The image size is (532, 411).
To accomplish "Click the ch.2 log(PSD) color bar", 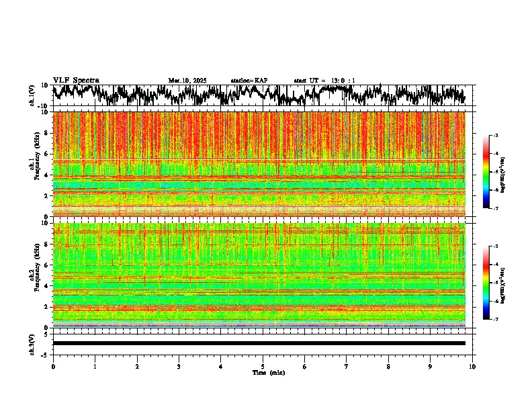I will click(x=486, y=283).
